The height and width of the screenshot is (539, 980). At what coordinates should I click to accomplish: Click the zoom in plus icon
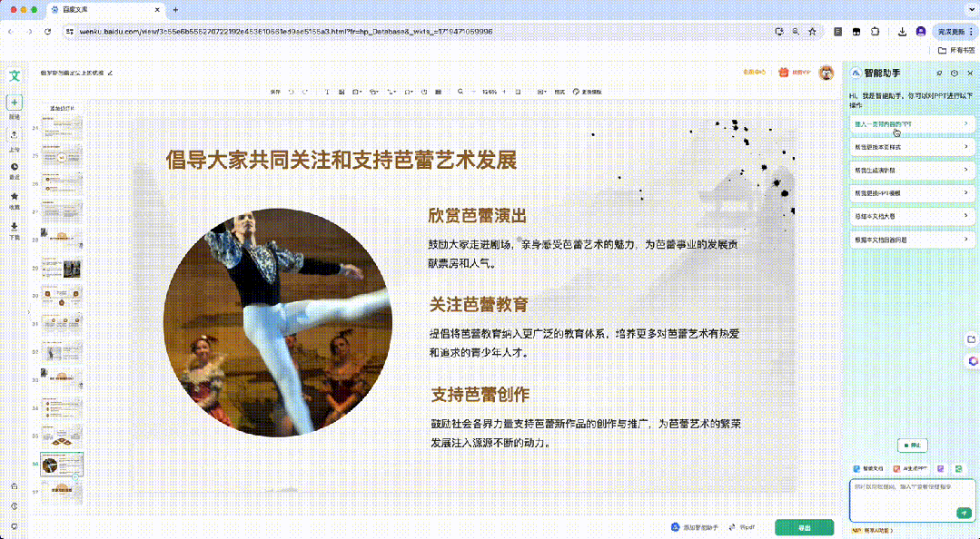pyautogui.click(x=504, y=92)
